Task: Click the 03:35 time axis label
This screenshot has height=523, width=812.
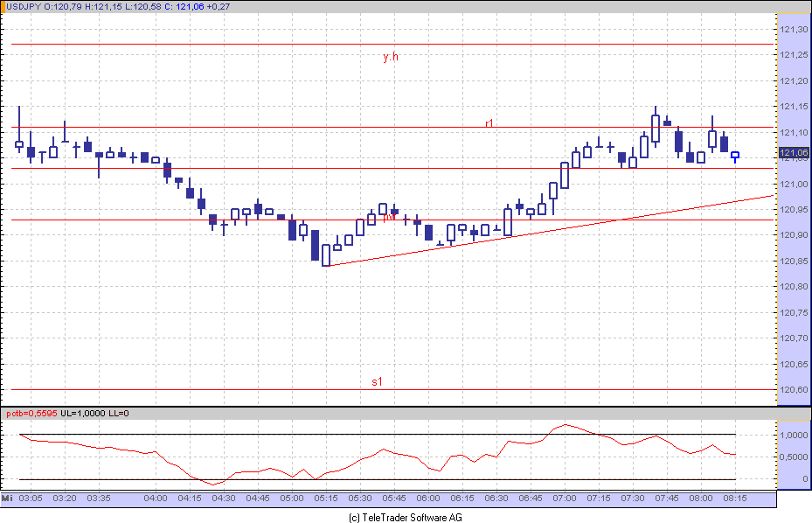Action: click(99, 499)
